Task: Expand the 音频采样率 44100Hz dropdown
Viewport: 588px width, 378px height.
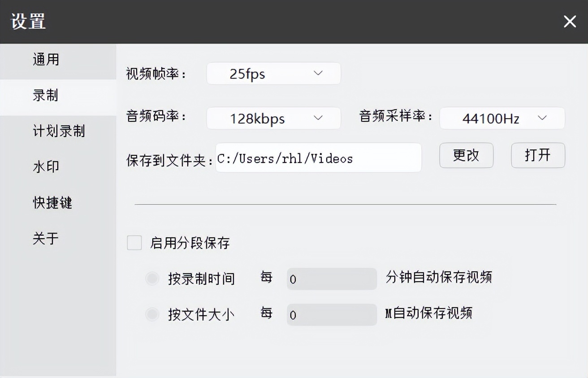Action: click(x=502, y=118)
